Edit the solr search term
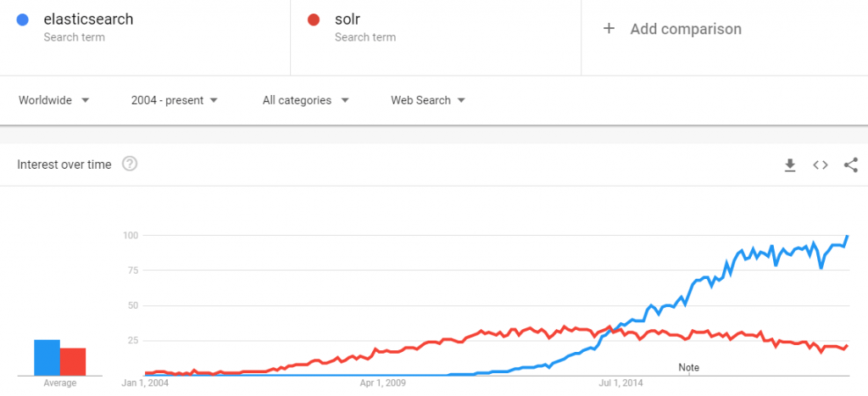 348,20
